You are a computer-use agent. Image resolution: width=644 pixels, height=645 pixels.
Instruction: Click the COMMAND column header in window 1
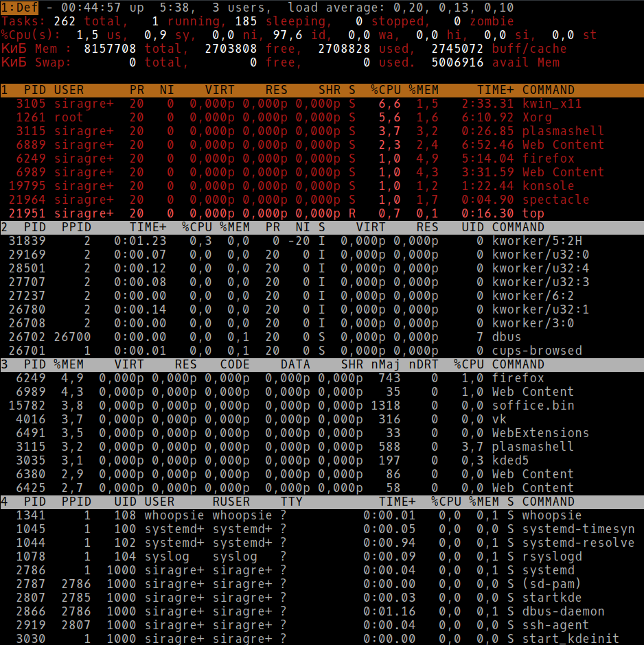pyautogui.click(x=549, y=89)
